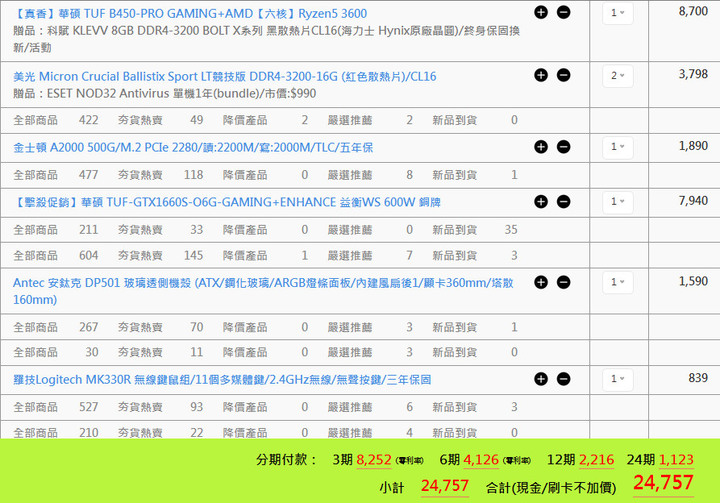
Task: Click the ESET NOD32 Antivirus gift text
Action: (x=164, y=94)
